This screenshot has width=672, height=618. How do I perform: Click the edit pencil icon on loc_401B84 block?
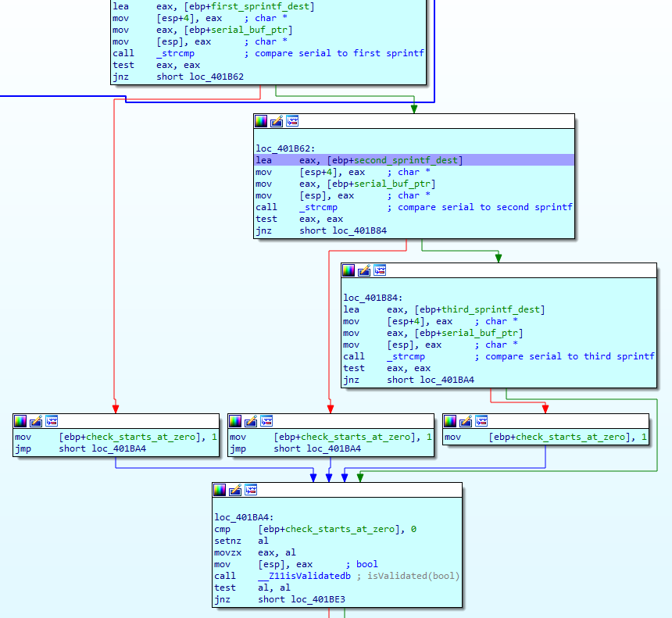tap(364, 270)
